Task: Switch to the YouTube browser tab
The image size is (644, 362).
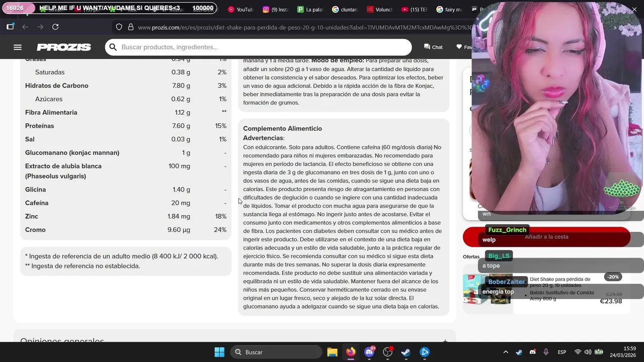Action: (240, 9)
